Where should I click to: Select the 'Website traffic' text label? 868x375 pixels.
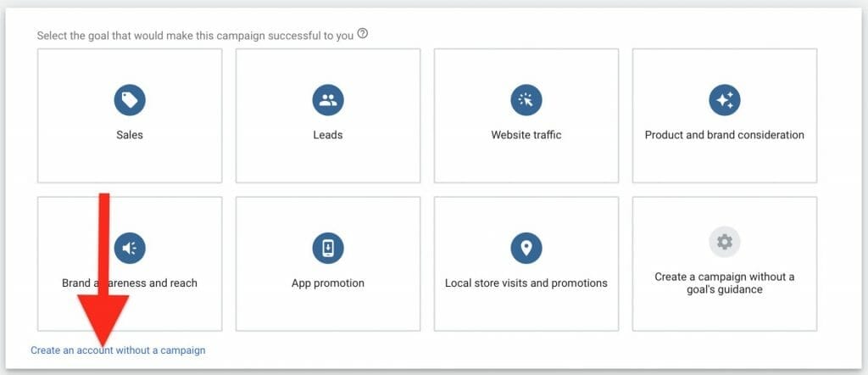tap(526, 135)
